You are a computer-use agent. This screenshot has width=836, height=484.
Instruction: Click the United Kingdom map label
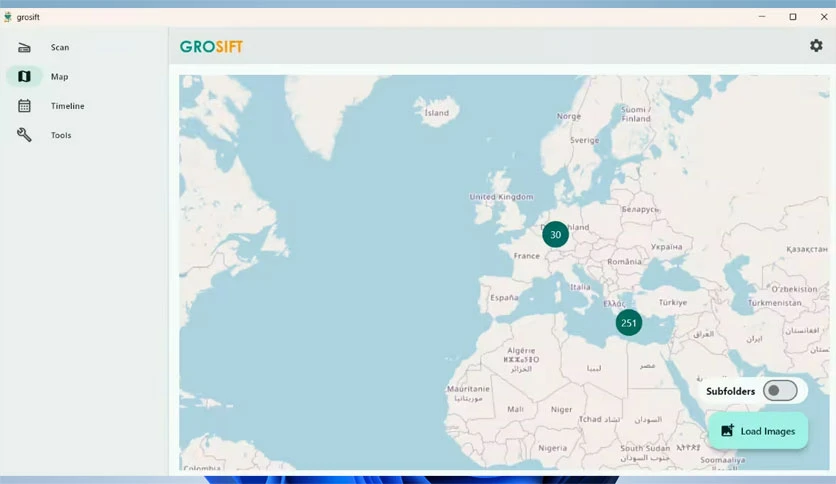501,197
